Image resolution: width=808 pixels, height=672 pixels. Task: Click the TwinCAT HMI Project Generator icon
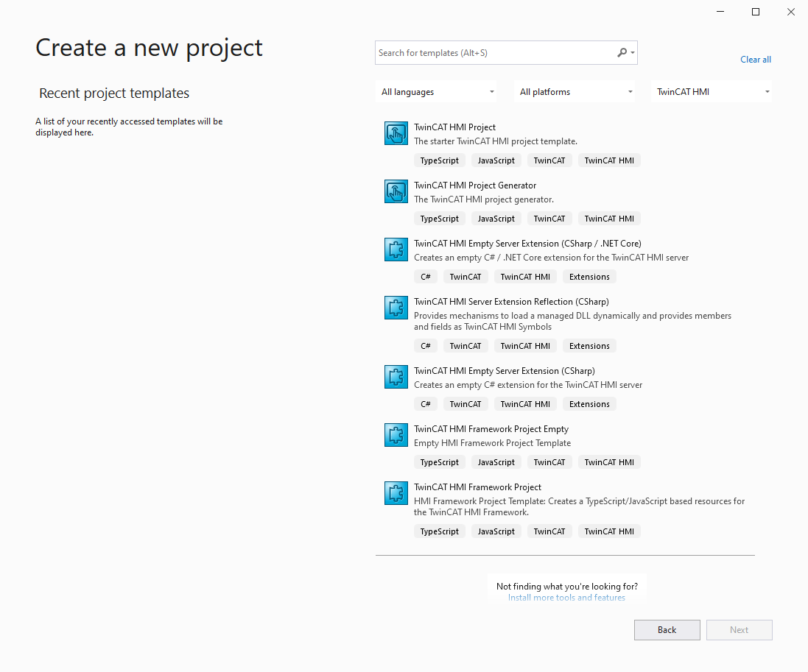pos(396,191)
